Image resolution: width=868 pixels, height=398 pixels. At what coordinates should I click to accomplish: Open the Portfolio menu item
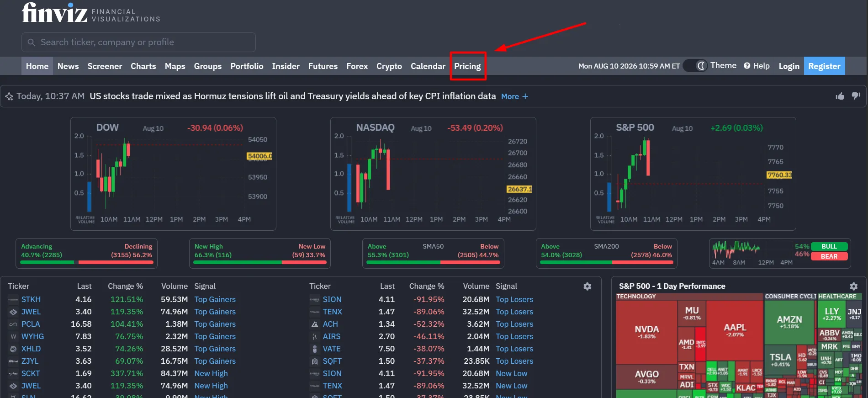[x=247, y=66]
